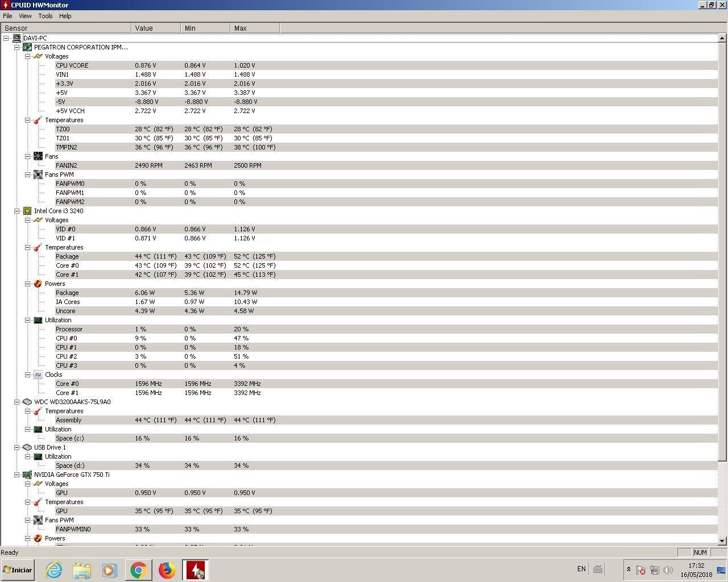Click the Min column header
728x582 pixels.
click(x=205, y=28)
